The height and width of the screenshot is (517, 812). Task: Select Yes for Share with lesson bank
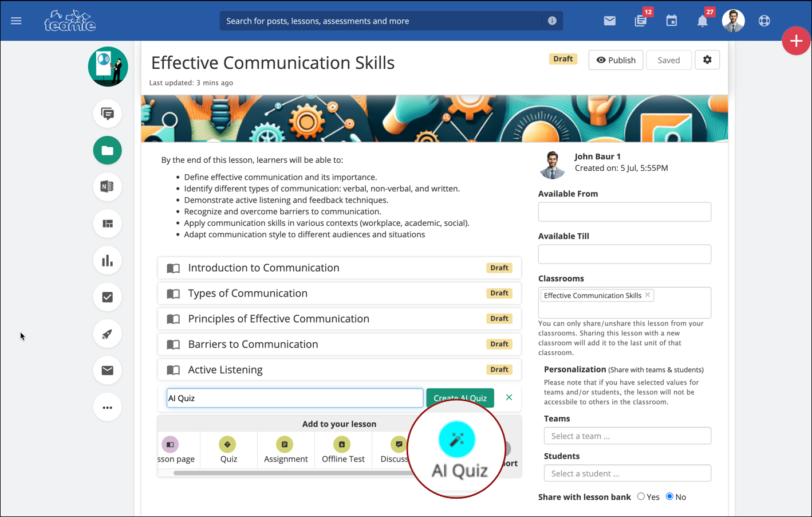coord(641,497)
